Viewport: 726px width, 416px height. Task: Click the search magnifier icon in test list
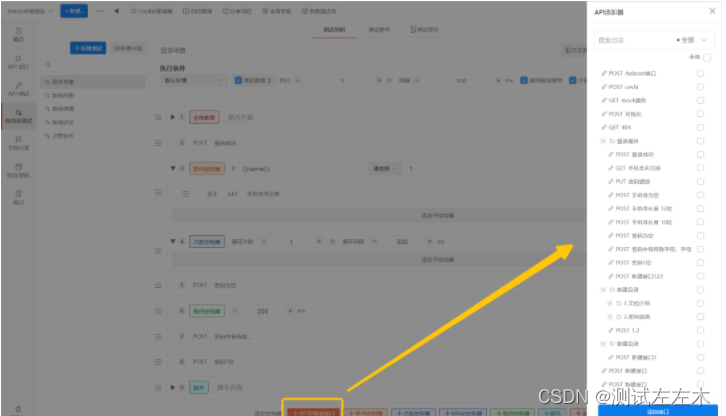pos(48,65)
